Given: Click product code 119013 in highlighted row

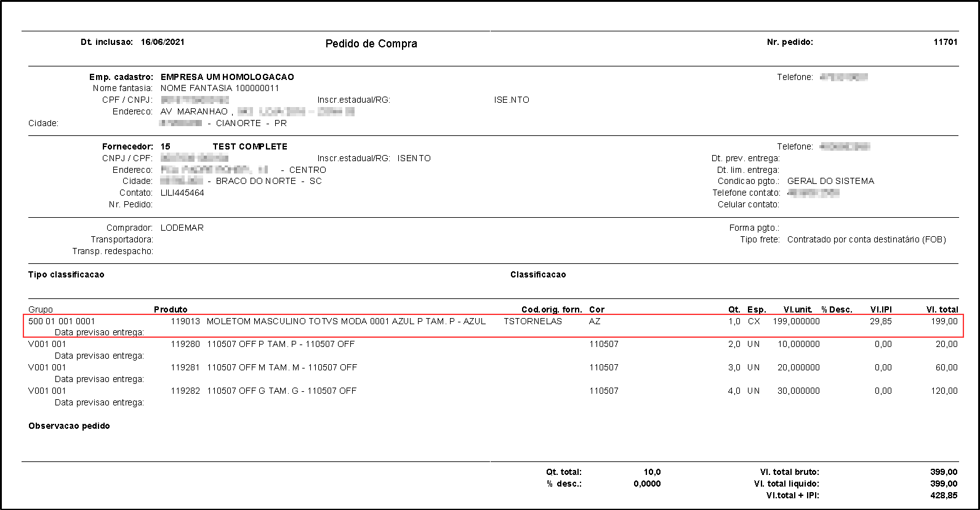Looking at the screenshot, I should pos(185,321).
